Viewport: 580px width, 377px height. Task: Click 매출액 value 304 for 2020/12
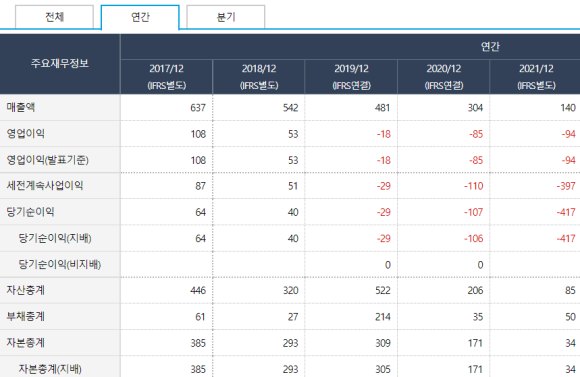click(475, 108)
